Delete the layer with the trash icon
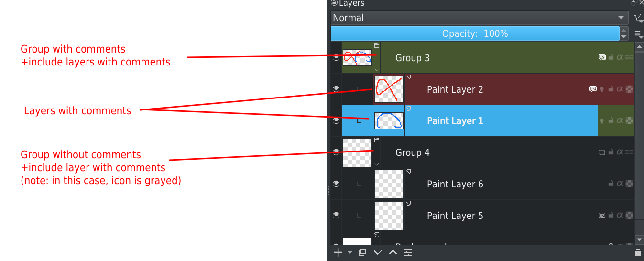This screenshot has width=644, height=261. [x=637, y=252]
